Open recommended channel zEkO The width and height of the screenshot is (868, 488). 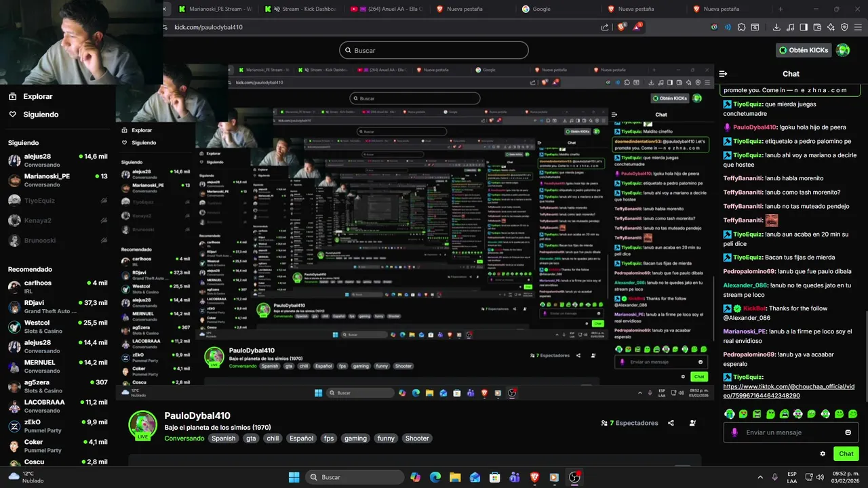(57, 426)
